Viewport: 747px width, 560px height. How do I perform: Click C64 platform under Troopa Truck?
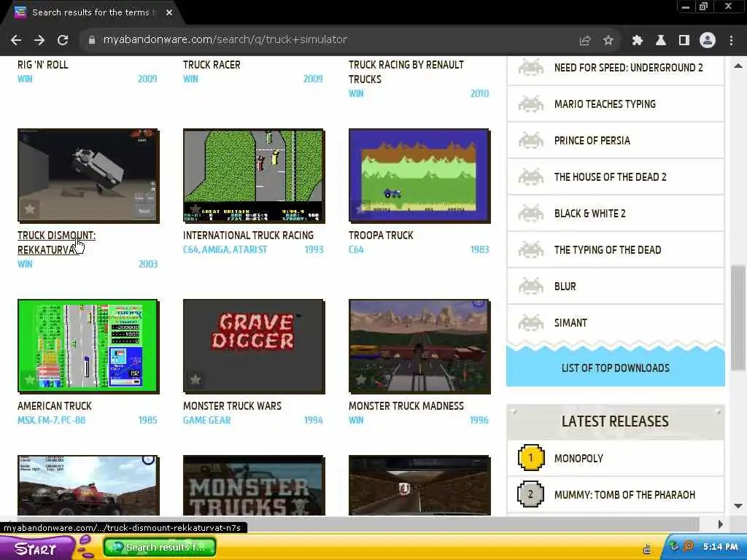[356, 249]
